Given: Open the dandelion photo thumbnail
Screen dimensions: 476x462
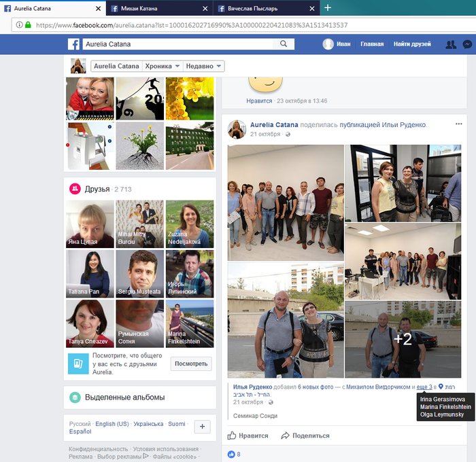Looking at the screenshot, I should tap(140, 145).
